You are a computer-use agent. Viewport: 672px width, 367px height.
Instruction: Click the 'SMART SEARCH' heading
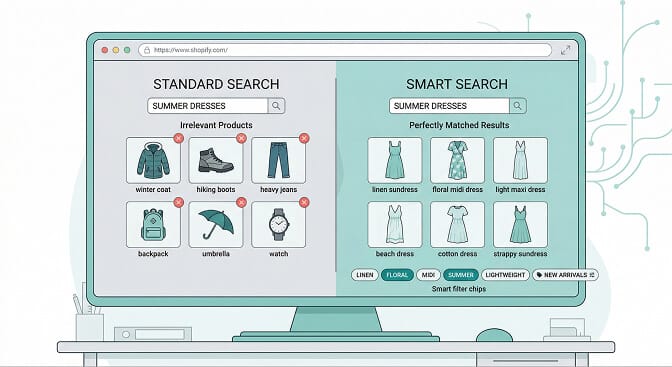[457, 84]
